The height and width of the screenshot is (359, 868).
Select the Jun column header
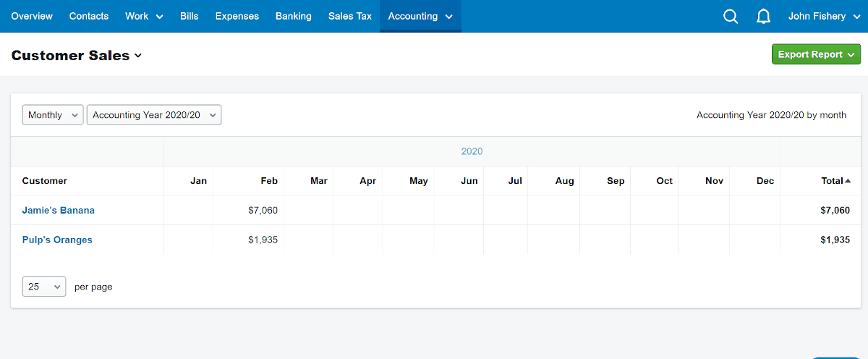pyautogui.click(x=469, y=181)
